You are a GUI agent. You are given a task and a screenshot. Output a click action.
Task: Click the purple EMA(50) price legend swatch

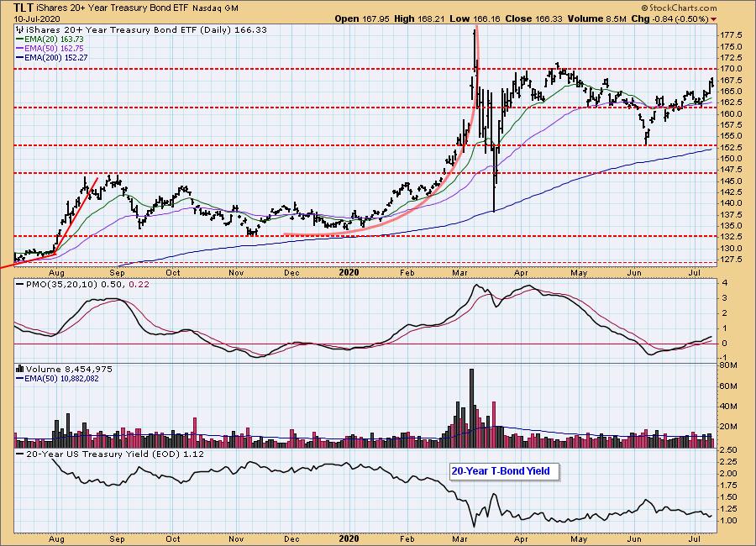20,48
